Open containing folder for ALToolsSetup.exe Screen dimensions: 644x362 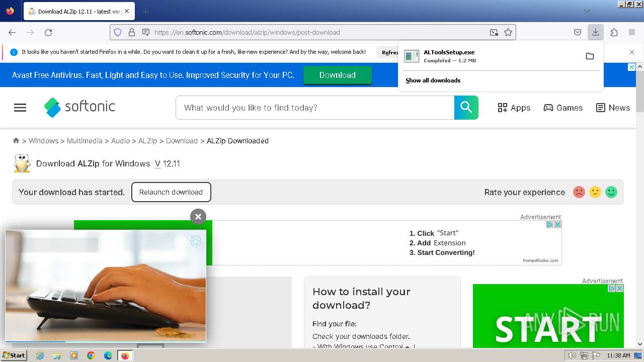point(590,56)
